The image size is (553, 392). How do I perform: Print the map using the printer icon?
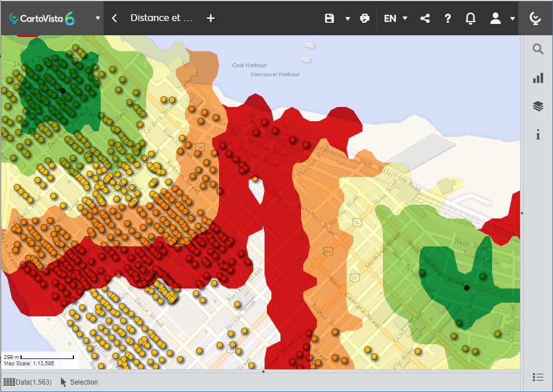tap(365, 18)
